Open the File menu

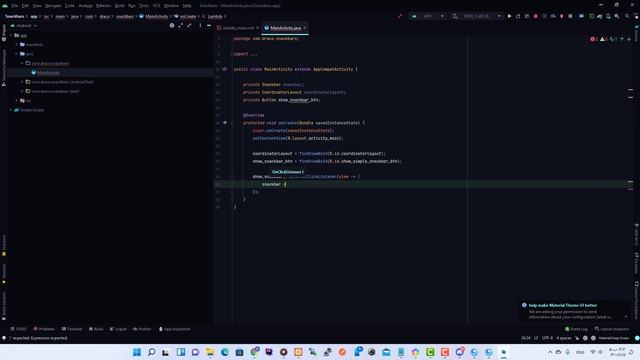(15, 6)
